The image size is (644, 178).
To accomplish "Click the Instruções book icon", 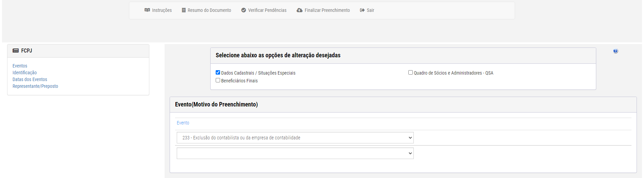I will click(147, 10).
